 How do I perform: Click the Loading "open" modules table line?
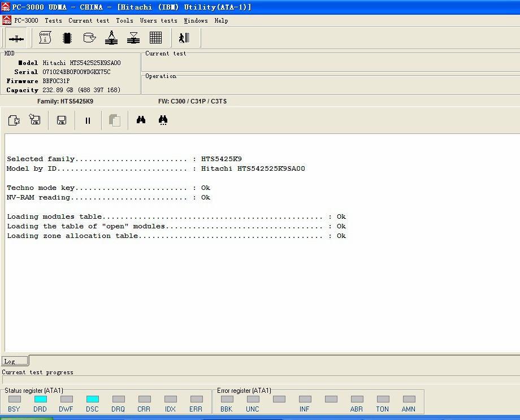pyautogui.click(x=176, y=226)
